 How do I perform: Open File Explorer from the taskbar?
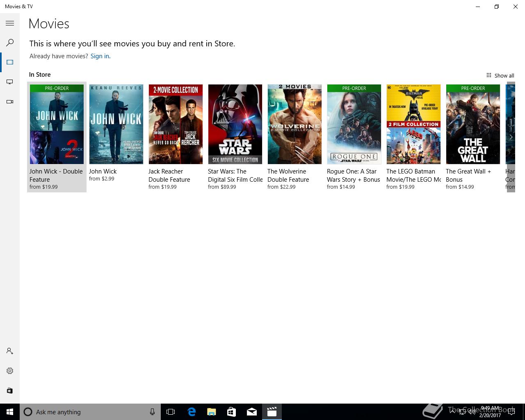point(212,412)
